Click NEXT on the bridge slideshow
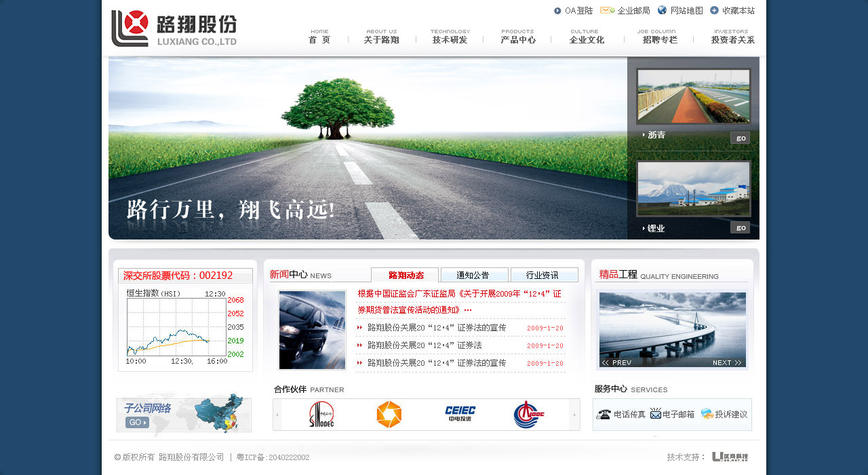 [727, 363]
